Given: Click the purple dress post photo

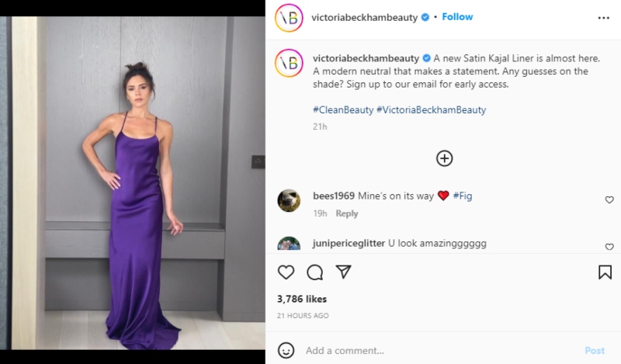Looking at the screenshot, I should pyautogui.click(x=134, y=182).
